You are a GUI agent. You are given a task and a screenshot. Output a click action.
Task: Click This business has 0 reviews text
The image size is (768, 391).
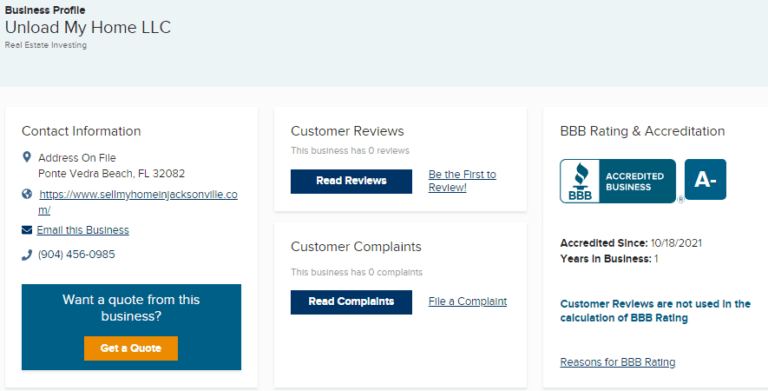pos(350,151)
